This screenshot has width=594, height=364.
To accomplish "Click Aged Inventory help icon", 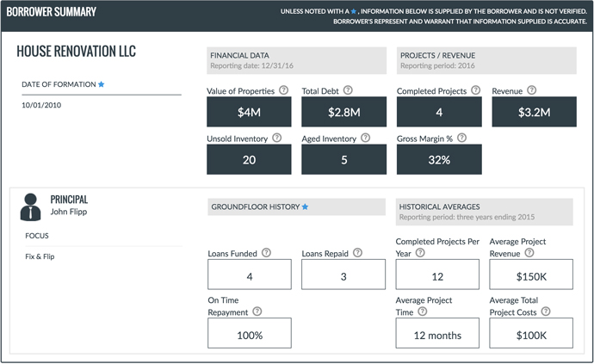I will (x=366, y=138).
